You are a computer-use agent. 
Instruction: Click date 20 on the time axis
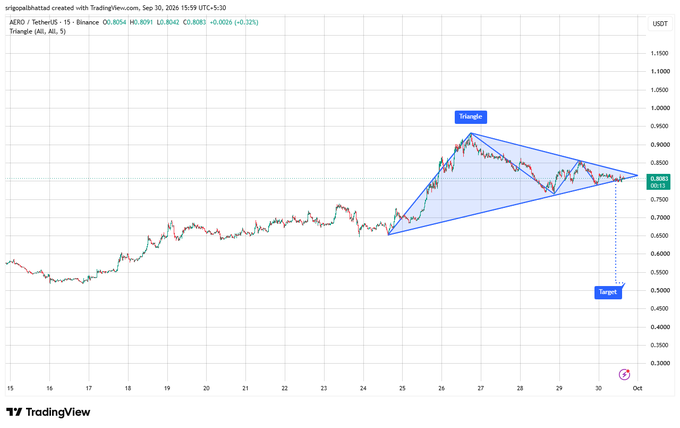pos(206,388)
